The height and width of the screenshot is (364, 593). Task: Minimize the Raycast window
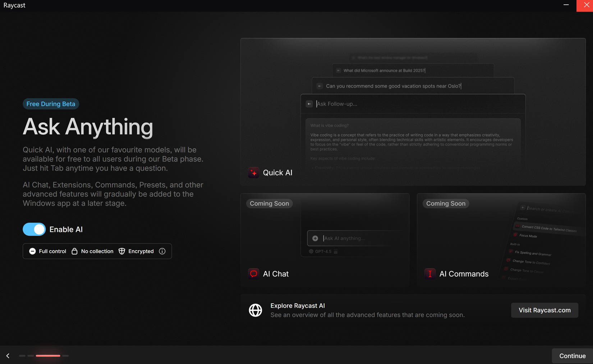point(566,5)
